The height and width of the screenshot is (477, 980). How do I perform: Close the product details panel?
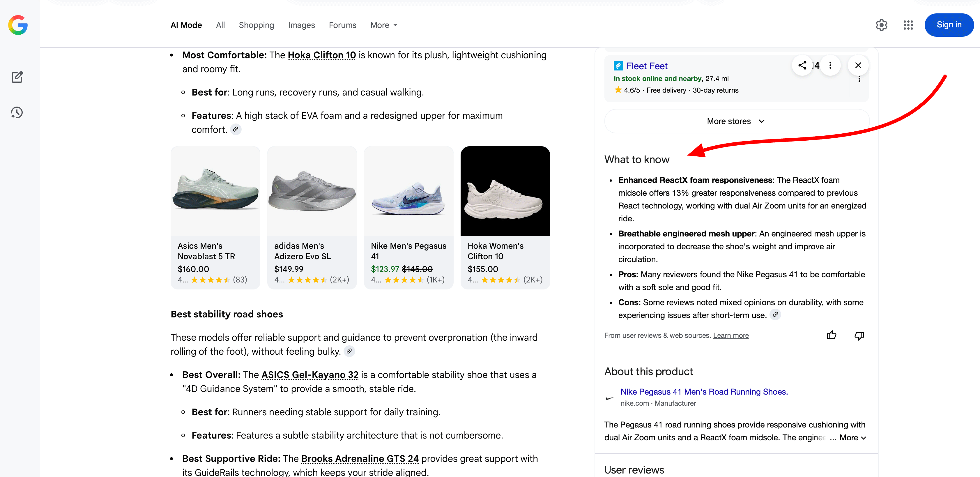(858, 66)
